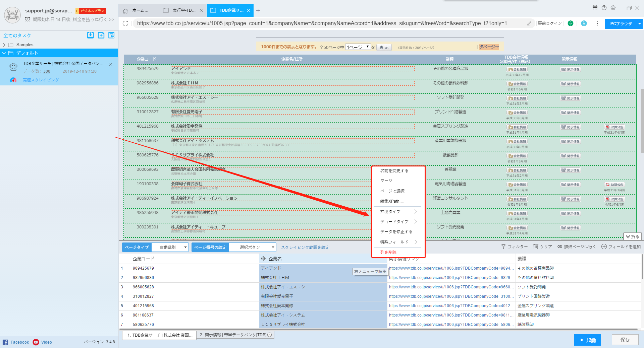This screenshot has height=348, width=644.
Task: Open the settings gear icon
Action: (x=613, y=8)
